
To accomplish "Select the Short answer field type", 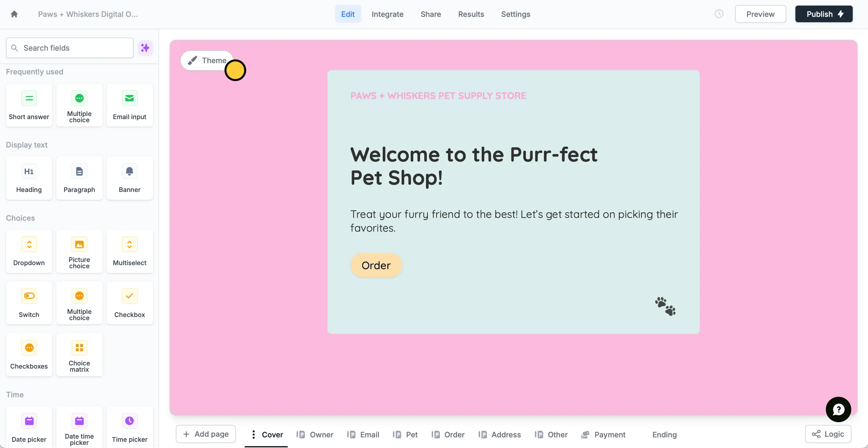I will pos(29,105).
